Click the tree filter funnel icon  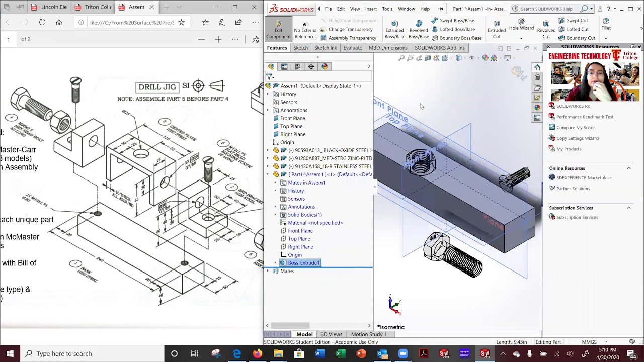[269, 77]
